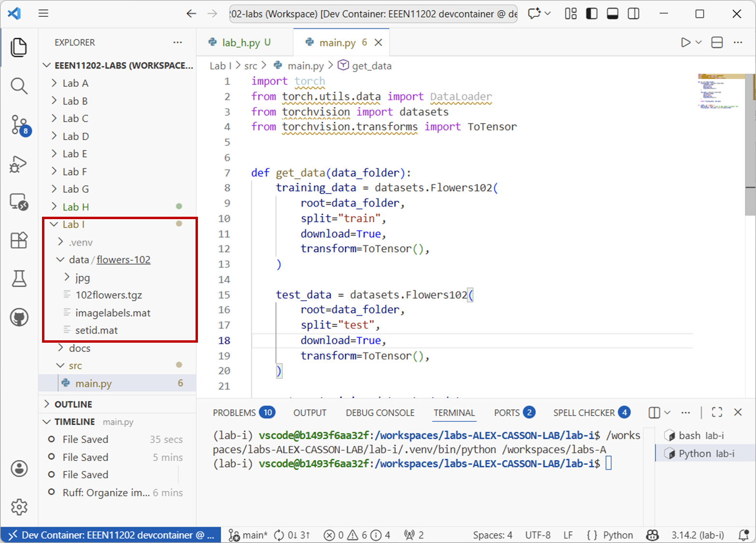This screenshot has width=756, height=543.
Task: Open the Source Control view
Action: pyautogui.click(x=20, y=125)
